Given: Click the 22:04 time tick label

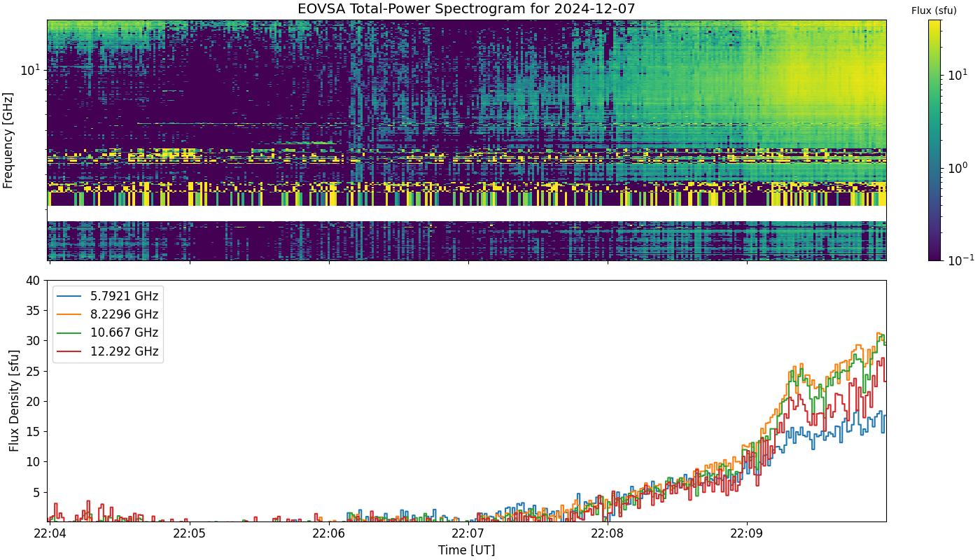Looking at the screenshot, I should [49, 533].
